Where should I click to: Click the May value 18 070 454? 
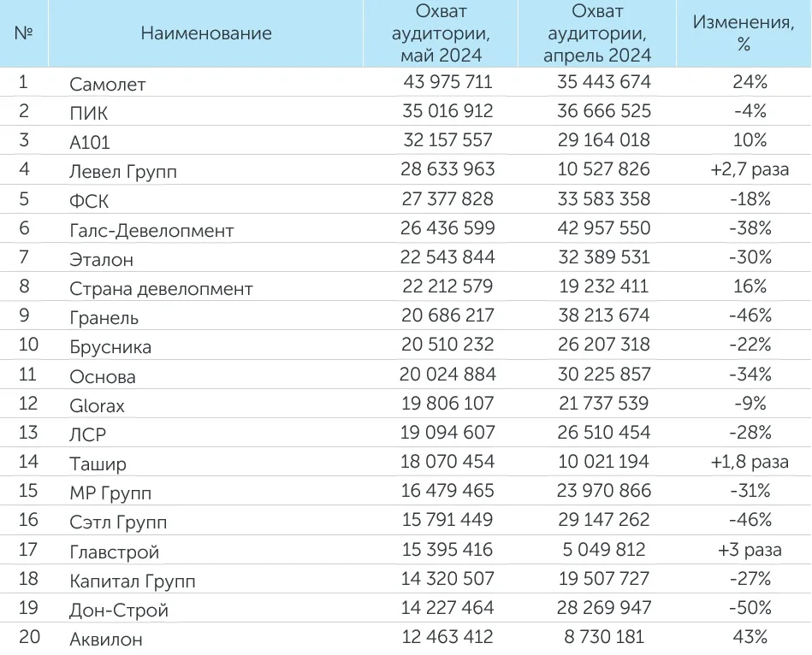point(447,462)
